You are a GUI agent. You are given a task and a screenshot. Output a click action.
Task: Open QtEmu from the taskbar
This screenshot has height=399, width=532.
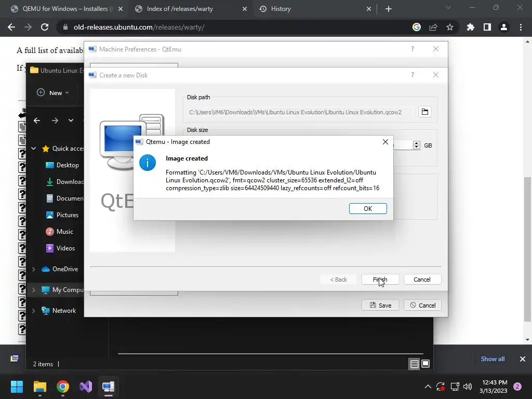[109, 387]
